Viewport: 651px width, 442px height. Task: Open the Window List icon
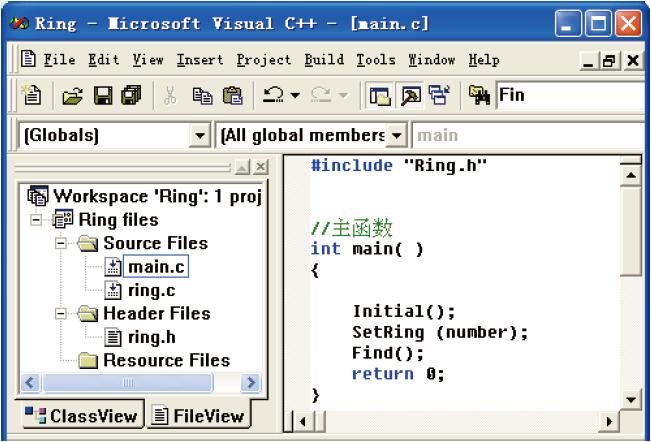pyautogui.click(x=439, y=95)
